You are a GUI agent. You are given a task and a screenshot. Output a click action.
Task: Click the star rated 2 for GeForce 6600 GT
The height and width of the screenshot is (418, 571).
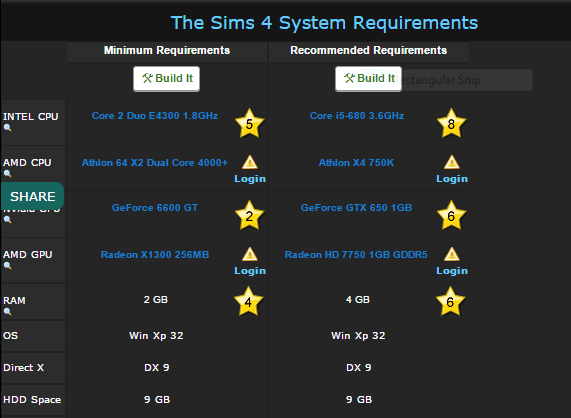(249, 216)
